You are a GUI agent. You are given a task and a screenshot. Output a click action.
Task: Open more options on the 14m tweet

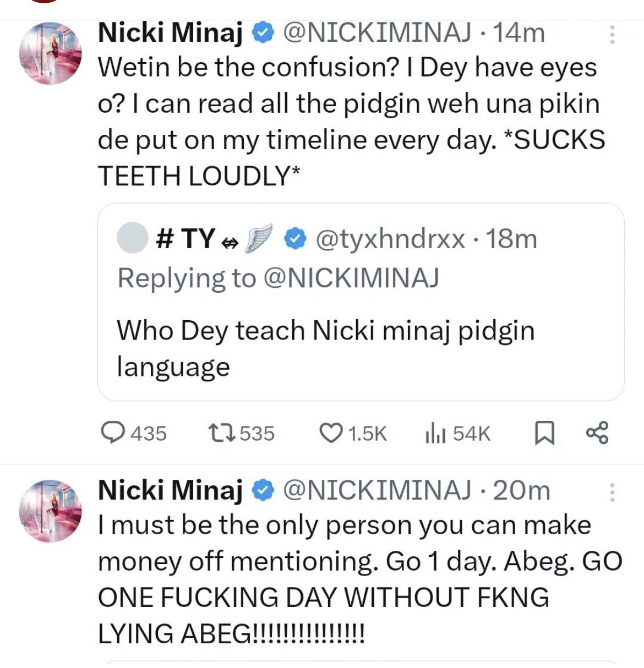[612, 34]
